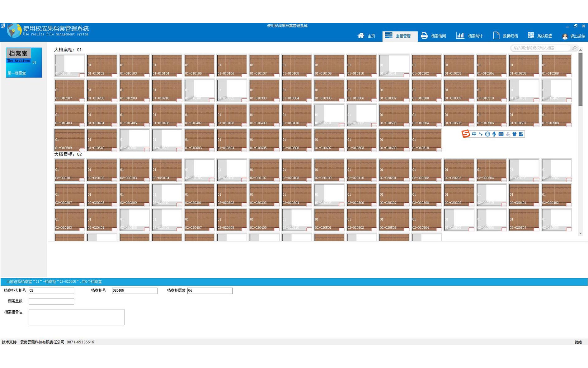Select cabinet 01-010603
Image resolution: width=588 pixels, height=368 pixels.
tap(199, 140)
